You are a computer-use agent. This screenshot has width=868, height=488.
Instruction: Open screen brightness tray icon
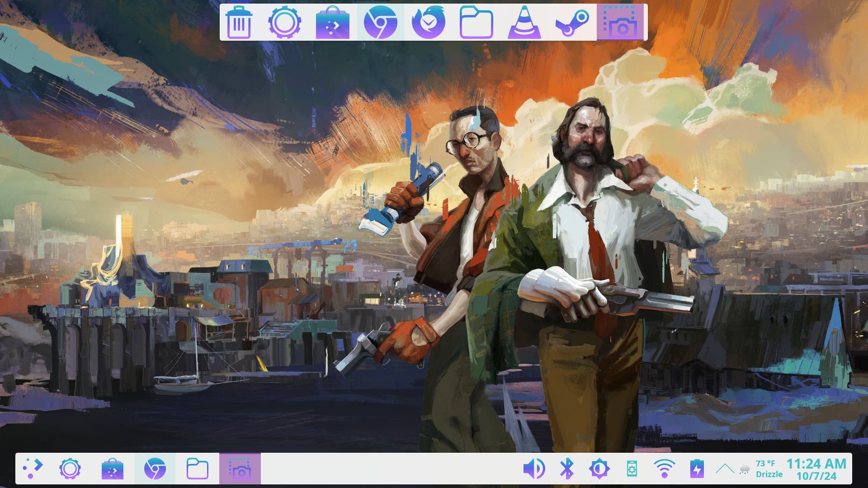click(x=599, y=469)
